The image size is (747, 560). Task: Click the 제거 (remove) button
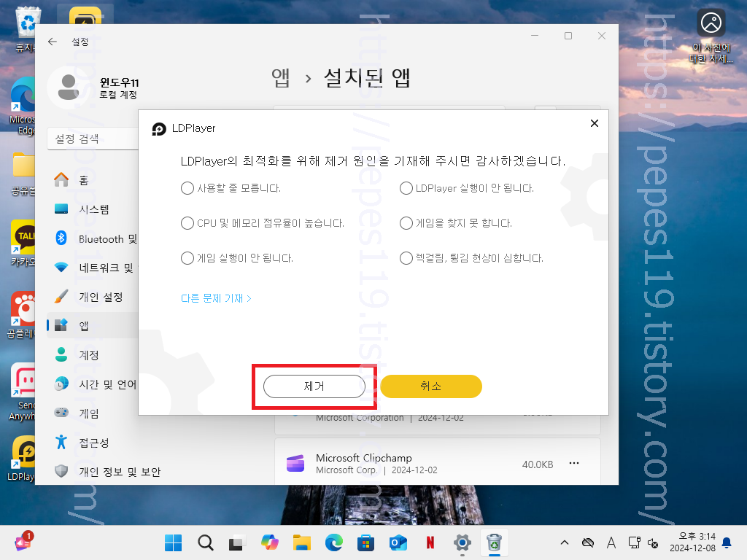point(314,386)
